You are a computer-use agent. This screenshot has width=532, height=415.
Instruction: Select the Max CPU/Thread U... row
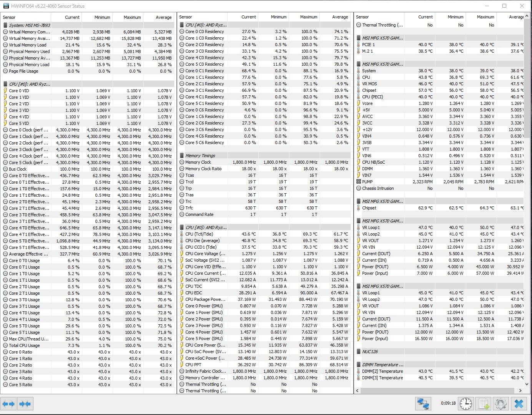[88, 339]
